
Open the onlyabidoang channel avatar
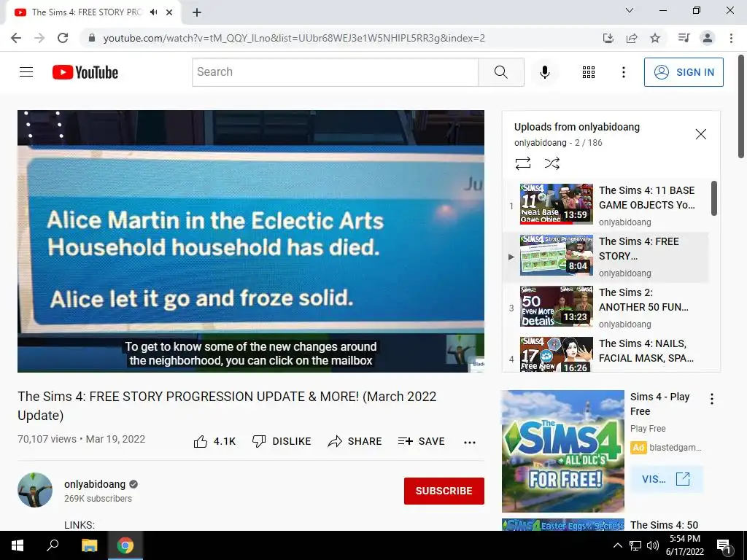pos(35,489)
